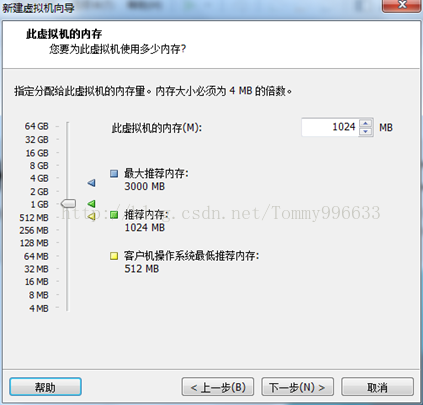Click the yellow square legend for minimum memory
423x405 pixels.
(x=114, y=256)
